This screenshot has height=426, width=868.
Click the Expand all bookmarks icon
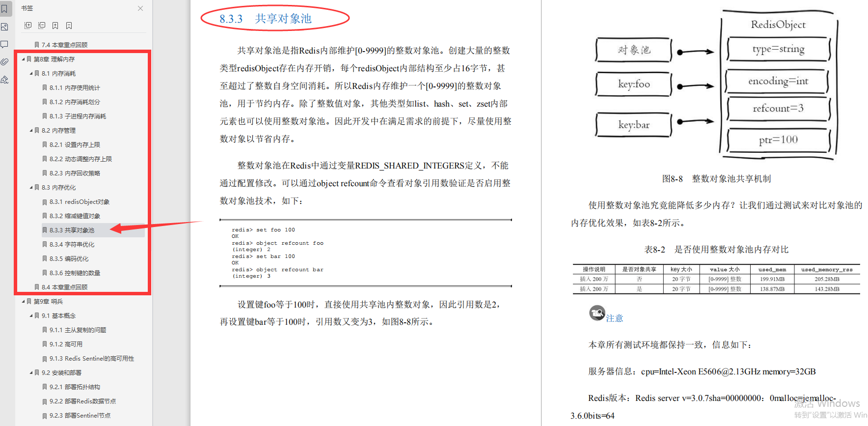[x=28, y=26]
